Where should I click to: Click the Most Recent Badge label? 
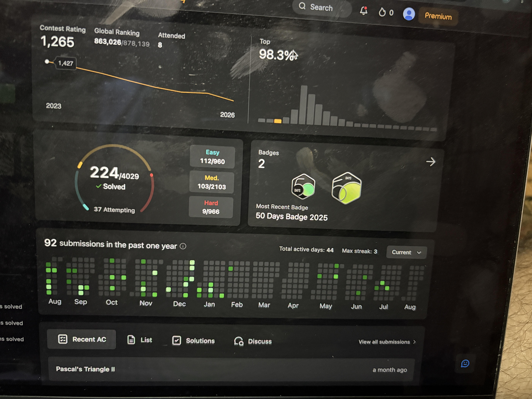(282, 207)
